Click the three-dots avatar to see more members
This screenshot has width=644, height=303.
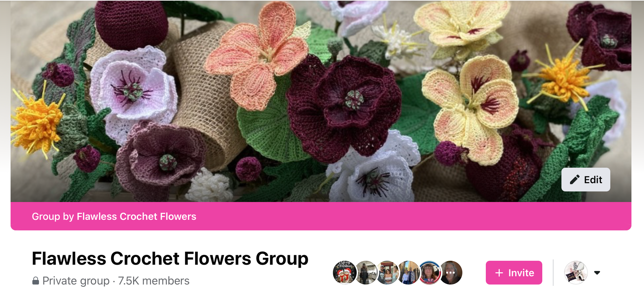click(x=450, y=273)
